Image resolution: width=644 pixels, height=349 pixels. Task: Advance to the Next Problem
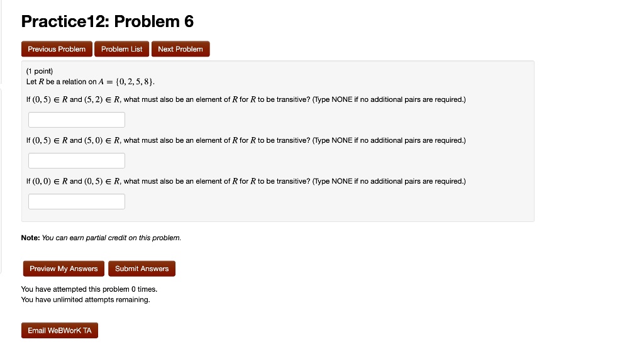180,49
